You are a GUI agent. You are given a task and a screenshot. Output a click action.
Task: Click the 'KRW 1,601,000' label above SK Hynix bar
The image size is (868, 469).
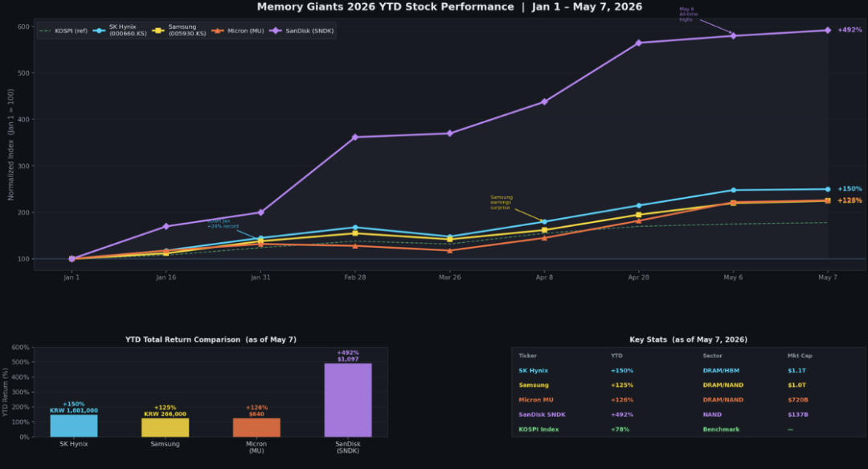click(74, 411)
